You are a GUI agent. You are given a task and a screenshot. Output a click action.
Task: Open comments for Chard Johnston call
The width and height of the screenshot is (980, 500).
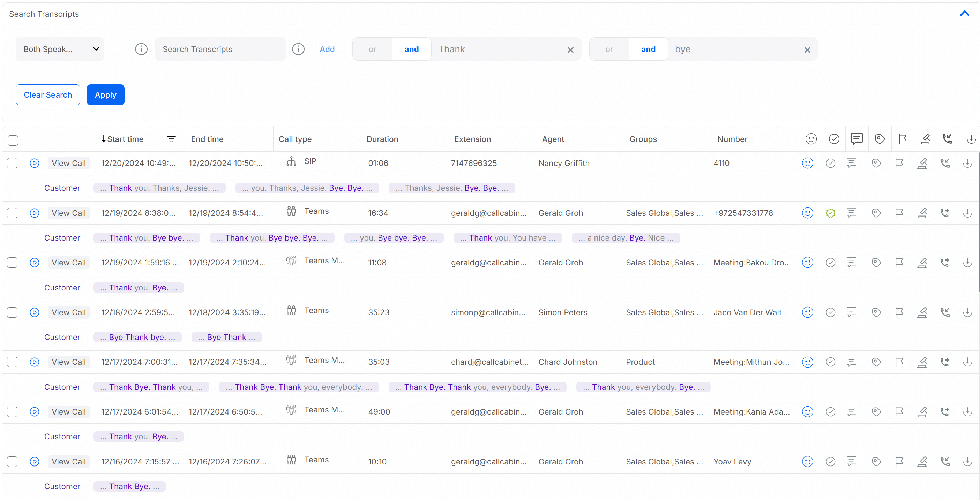tap(852, 362)
